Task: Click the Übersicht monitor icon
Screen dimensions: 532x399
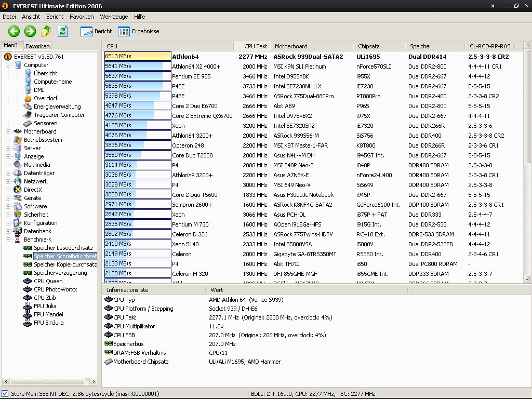Action: click(x=28, y=73)
